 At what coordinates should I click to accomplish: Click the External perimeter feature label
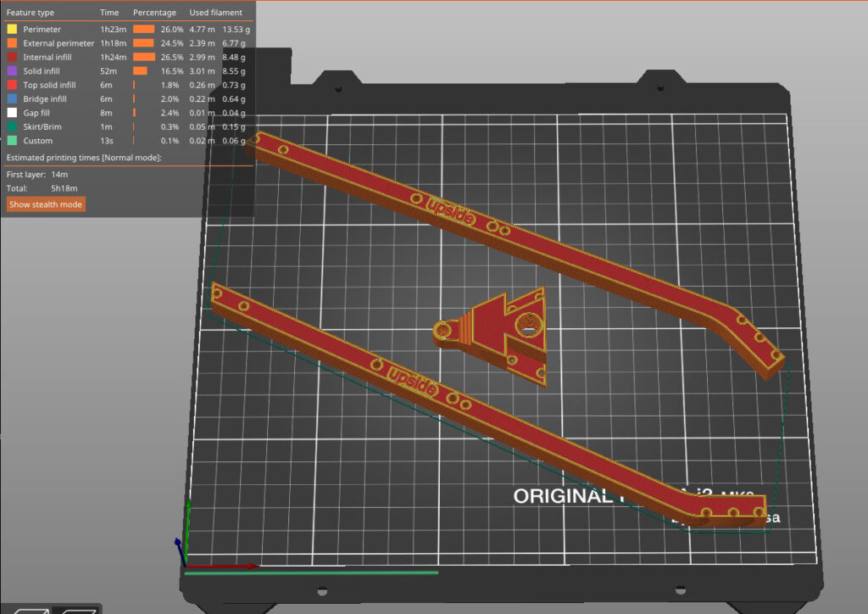pos(58,43)
